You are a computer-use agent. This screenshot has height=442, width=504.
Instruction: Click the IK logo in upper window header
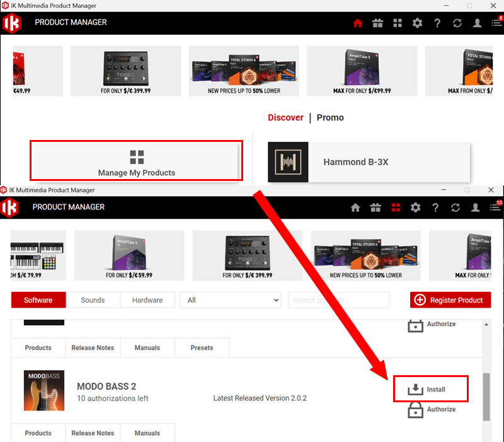tap(11, 23)
